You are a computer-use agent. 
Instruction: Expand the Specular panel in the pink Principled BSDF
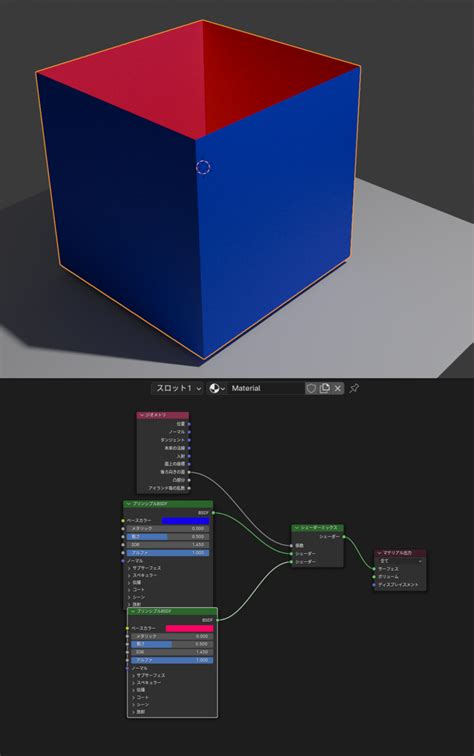pyautogui.click(x=146, y=683)
